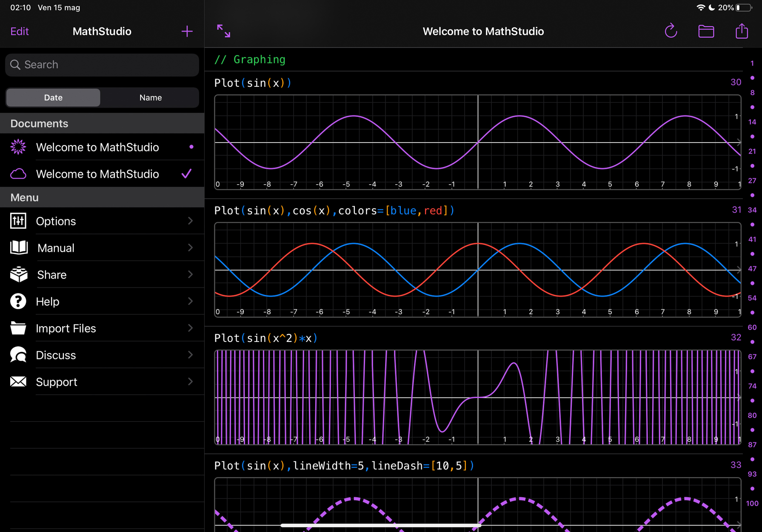The image size is (762, 532).
Task: Tap the Do Not Disturb moon icon
Action: [x=711, y=8]
